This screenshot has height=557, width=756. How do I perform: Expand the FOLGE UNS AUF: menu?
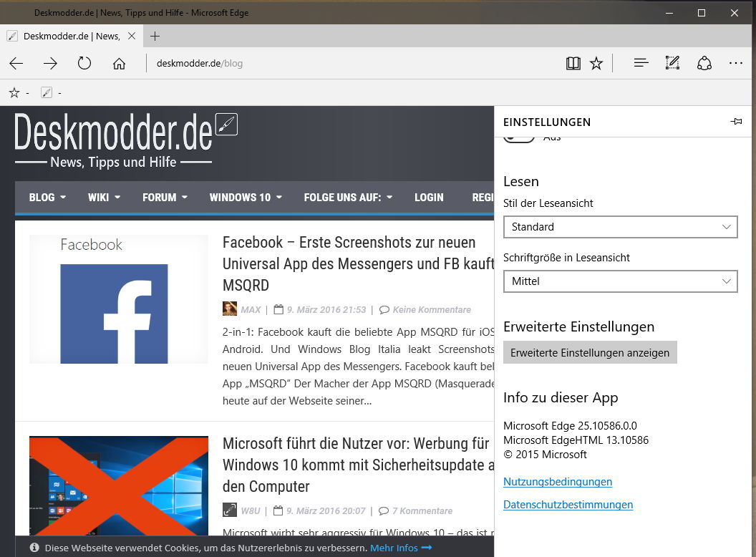348,197
